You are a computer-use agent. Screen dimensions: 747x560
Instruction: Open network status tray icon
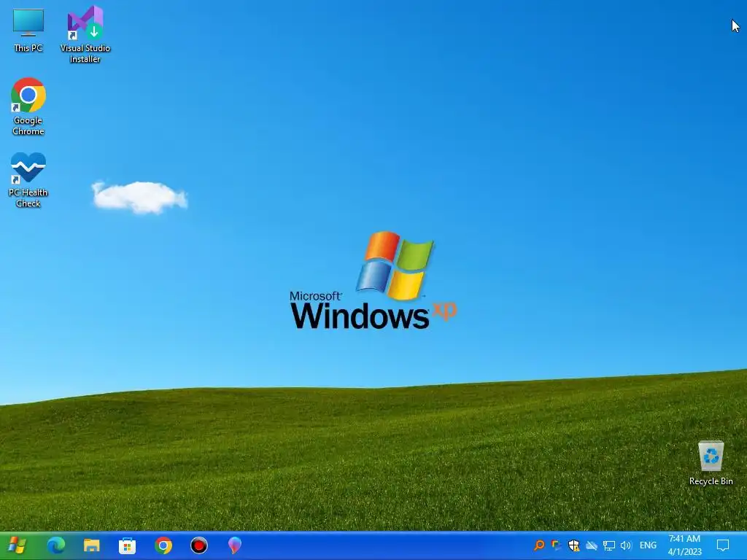[609, 545]
